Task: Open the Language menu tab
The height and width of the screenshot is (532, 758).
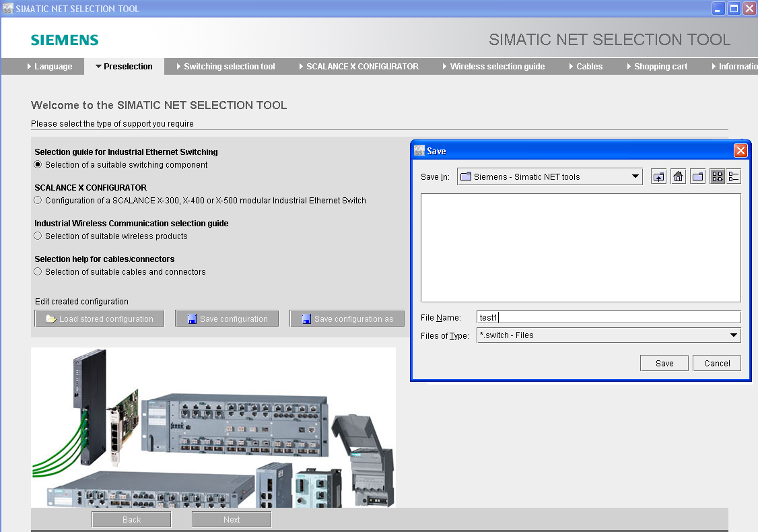Action: pyautogui.click(x=50, y=66)
